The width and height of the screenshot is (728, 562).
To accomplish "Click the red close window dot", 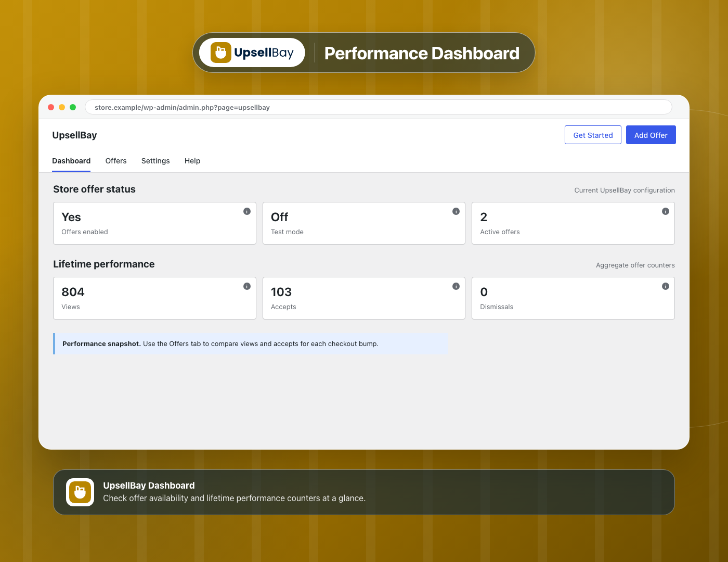I will tap(51, 107).
